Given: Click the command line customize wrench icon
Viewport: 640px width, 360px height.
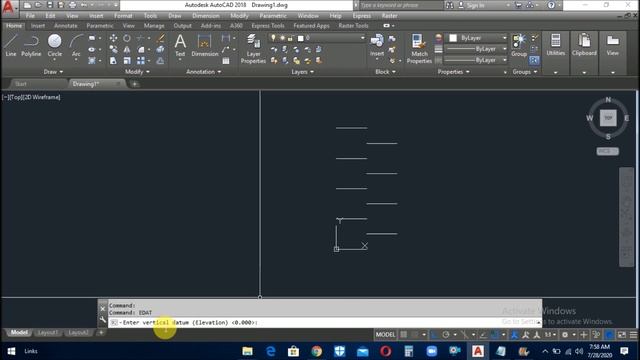Looking at the screenshot, I should point(102,320).
